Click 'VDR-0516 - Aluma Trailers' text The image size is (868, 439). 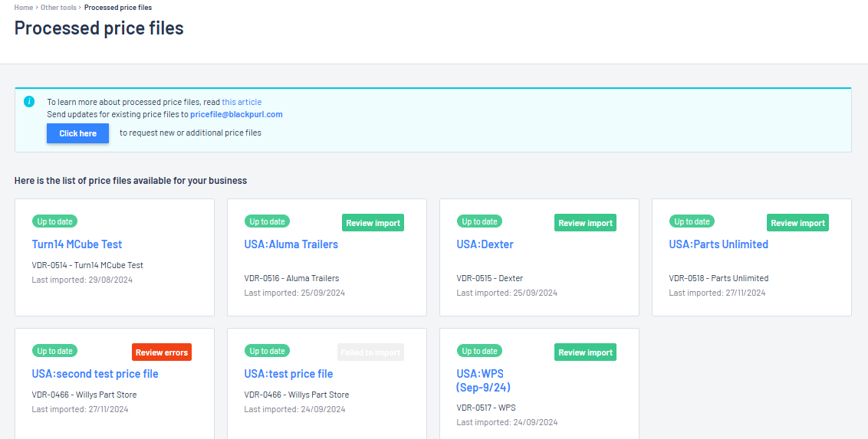[x=291, y=278]
